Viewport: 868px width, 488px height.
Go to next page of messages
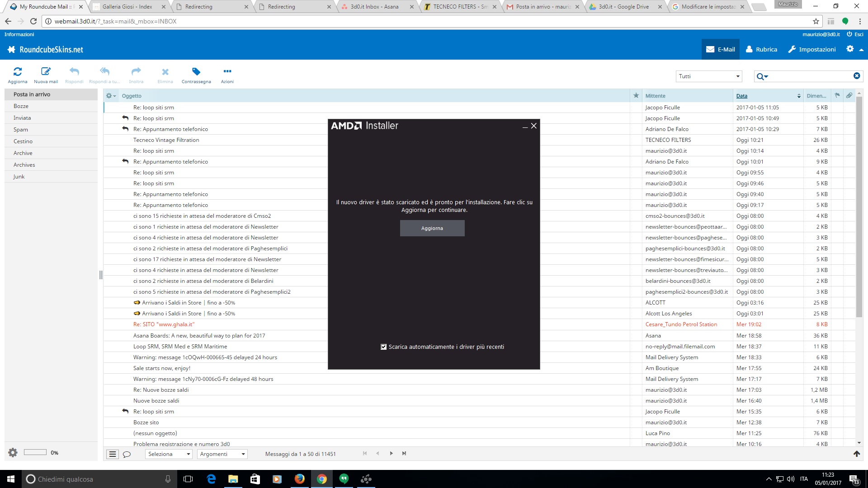pos(391,454)
